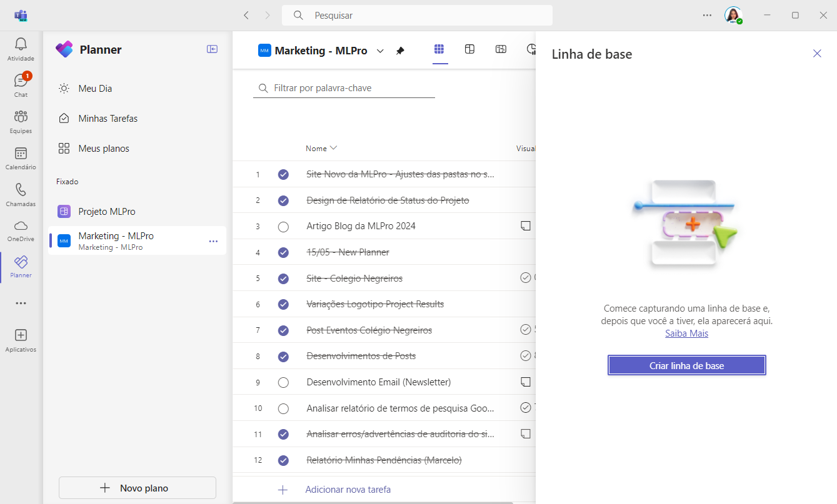
Task: Click the Fixado section label
Action: pyautogui.click(x=68, y=182)
